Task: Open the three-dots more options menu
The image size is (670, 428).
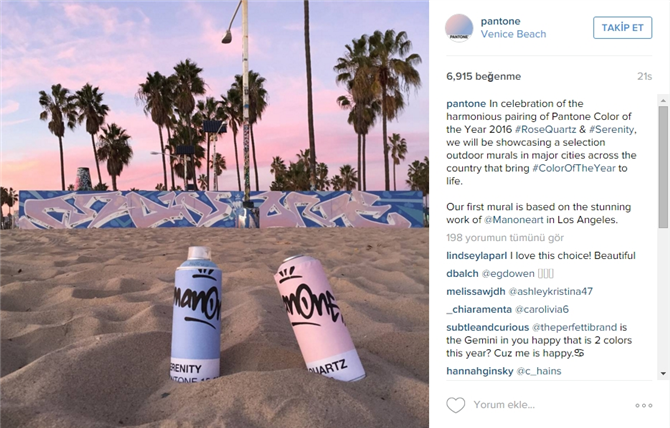Action: tap(644, 405)
